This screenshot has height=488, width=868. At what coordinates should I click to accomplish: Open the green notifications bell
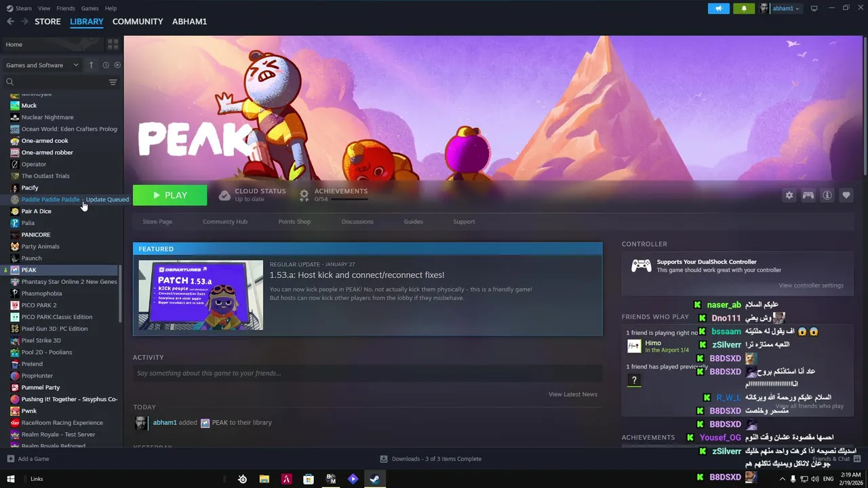(744, 8)
